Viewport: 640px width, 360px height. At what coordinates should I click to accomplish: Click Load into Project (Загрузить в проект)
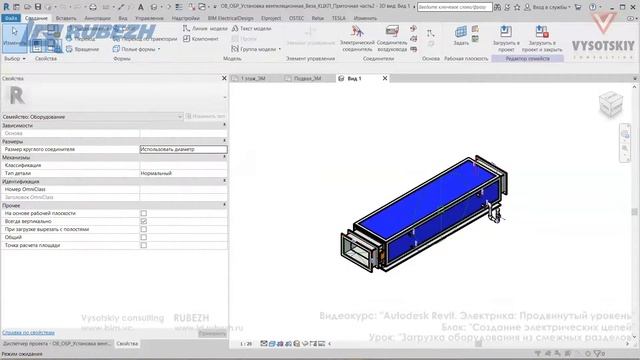point(506,38)
